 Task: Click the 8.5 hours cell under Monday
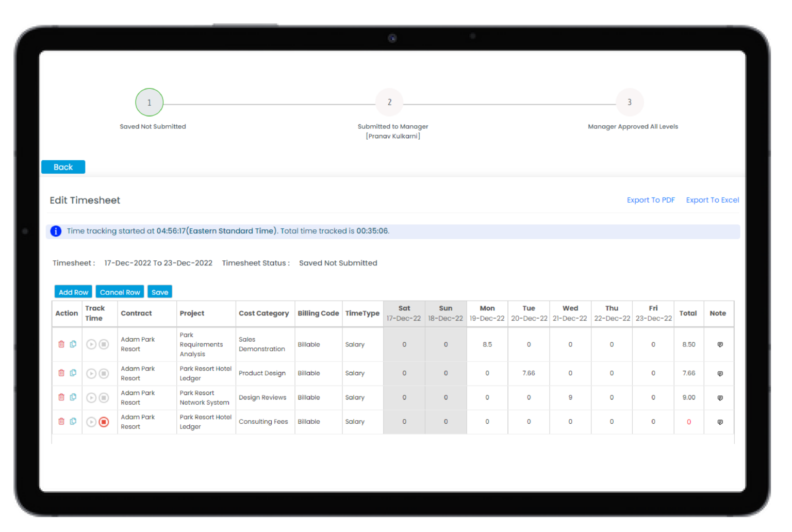click(487, 344)
